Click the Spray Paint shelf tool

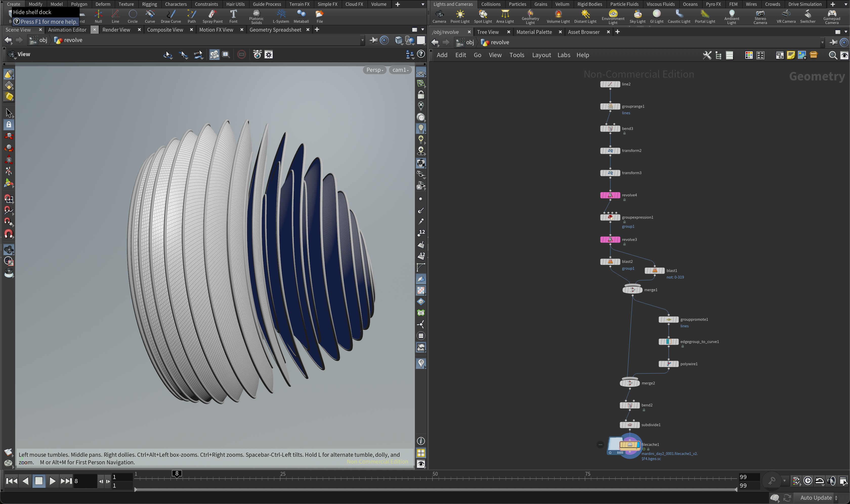pyautogui.click(x=212, y=16)
